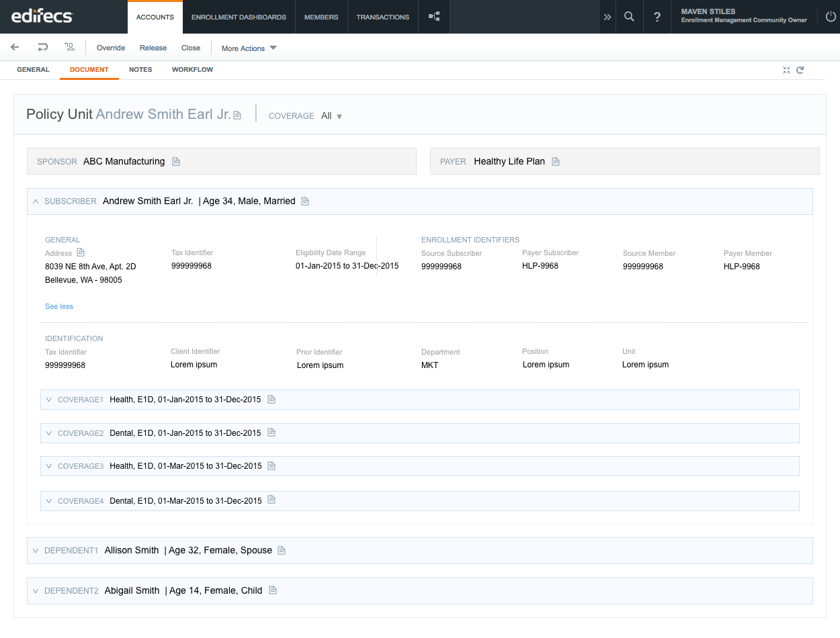Screen dimensions: 840x638
Task: Collapse the Subscriber Andrew Smith section
Action: click(x=36, y=201)
